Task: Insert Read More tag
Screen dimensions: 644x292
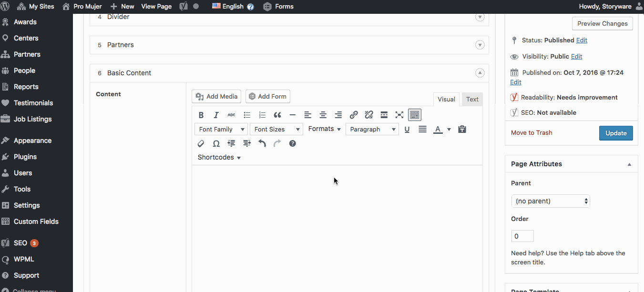Action: pos(384,115)
